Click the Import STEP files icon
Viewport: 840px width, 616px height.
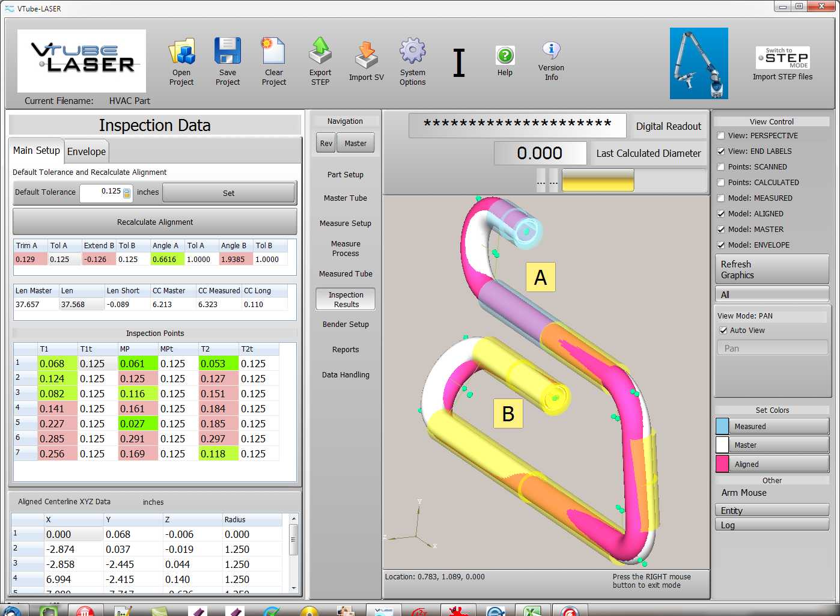tap(782, 58)
